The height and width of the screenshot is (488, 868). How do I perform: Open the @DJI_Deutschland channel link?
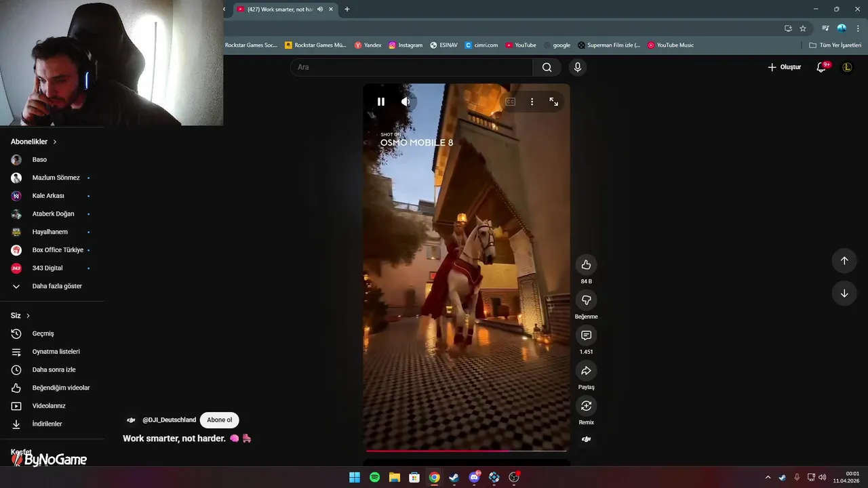pyautogui.click(x=169, y=420)
